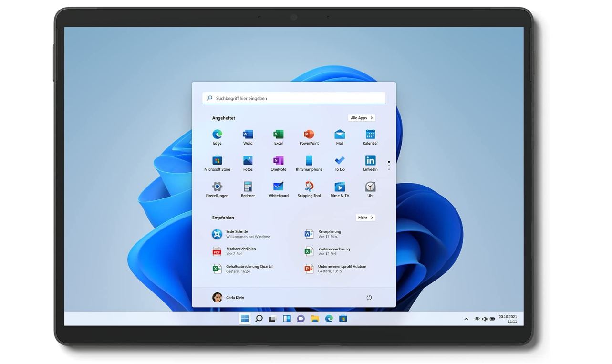Open Ihr Smartphone app
Screen dimensions: 612x364
click(x=309, y=163)
